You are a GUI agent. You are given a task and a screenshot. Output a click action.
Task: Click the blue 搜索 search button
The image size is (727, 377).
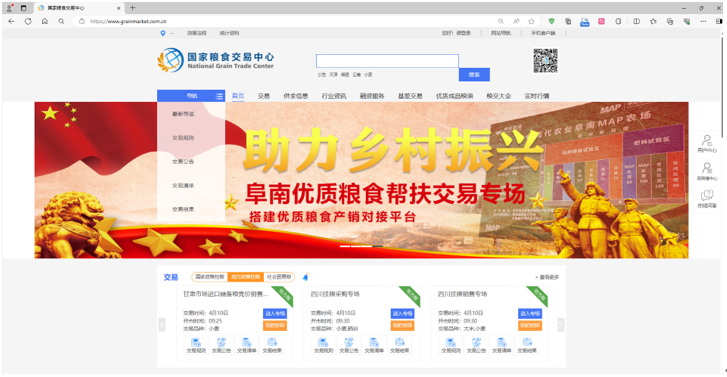tap(474, 75)
